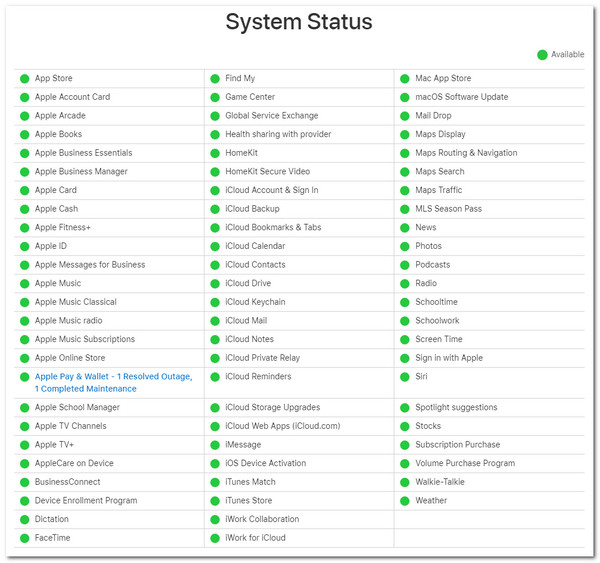The width and height of the screenshot is (600, 563).
Task: Select the iCloud Drive entry
Action: coord(248,284)
